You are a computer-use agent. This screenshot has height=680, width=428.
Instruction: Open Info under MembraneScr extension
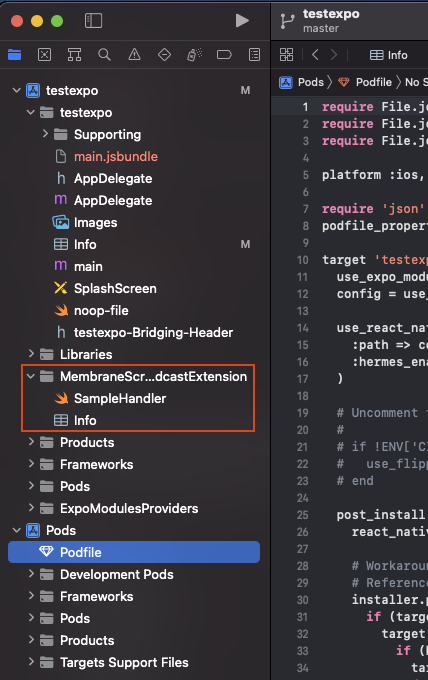point(85,421)
